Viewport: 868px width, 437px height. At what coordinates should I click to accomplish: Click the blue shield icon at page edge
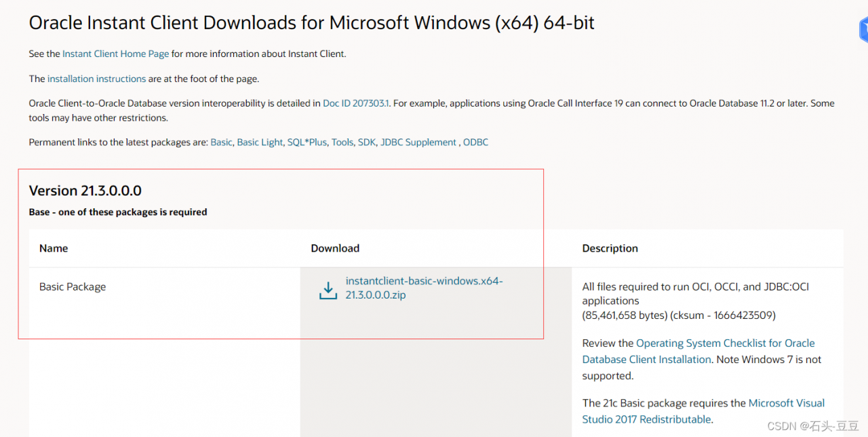(x=863, y=30)
